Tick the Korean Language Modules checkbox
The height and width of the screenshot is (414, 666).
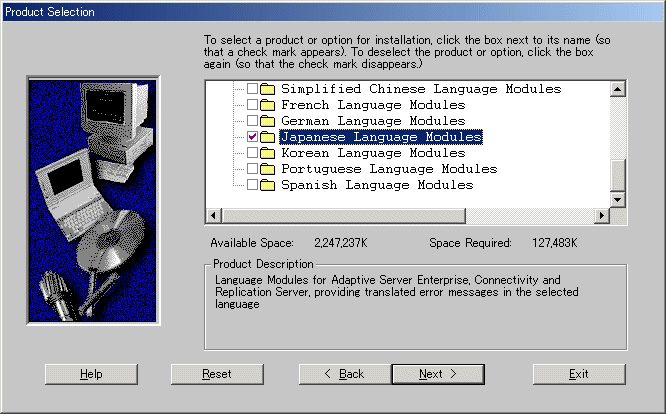252,153
